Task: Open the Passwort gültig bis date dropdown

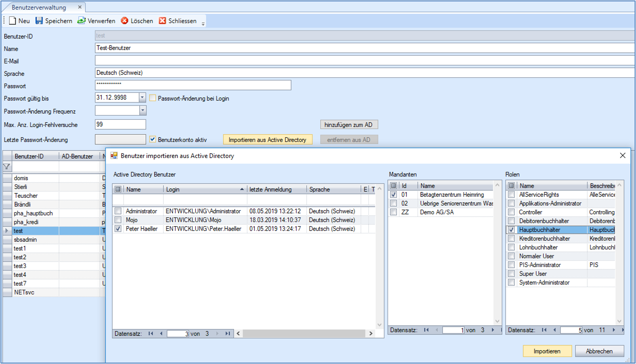Action: tap(142, 97)
